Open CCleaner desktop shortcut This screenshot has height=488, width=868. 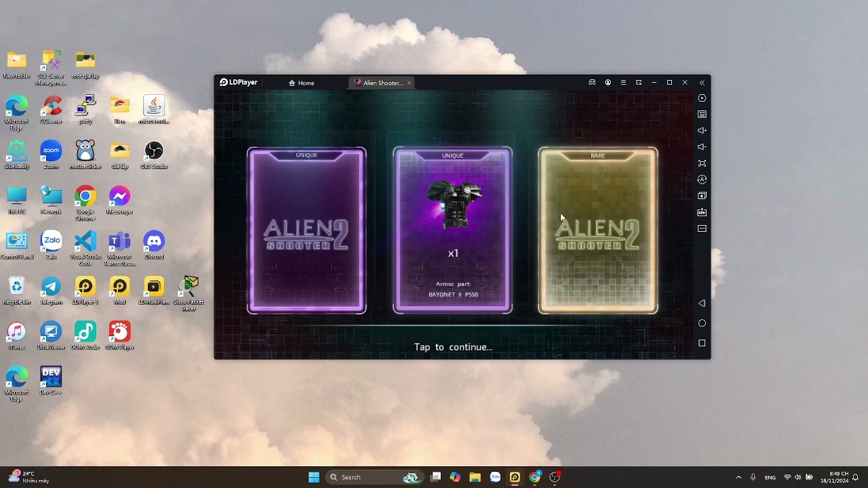(x=51, y=109)
